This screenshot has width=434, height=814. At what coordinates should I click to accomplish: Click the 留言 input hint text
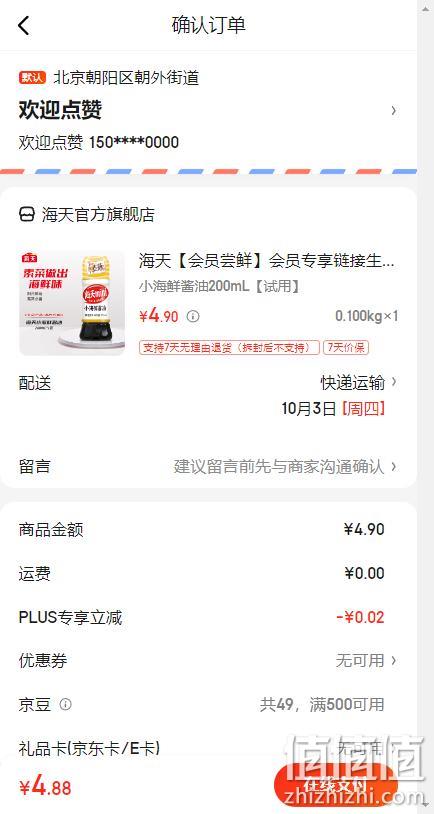pyautogui.click(x=279, y=466)
